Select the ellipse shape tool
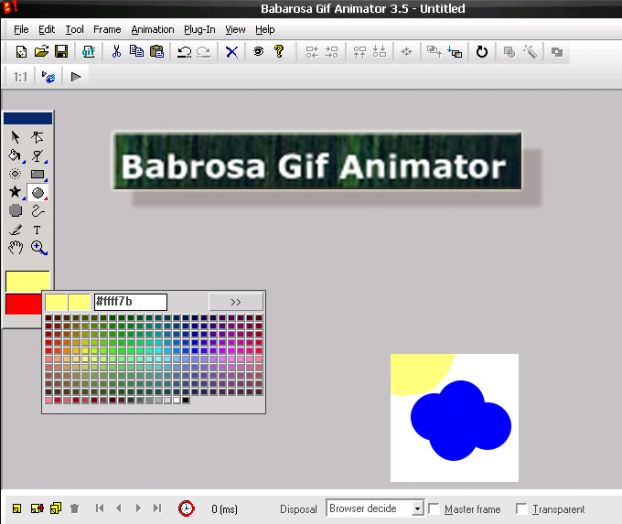The width and height of the screenshot is (622, 524). [38, 193]
